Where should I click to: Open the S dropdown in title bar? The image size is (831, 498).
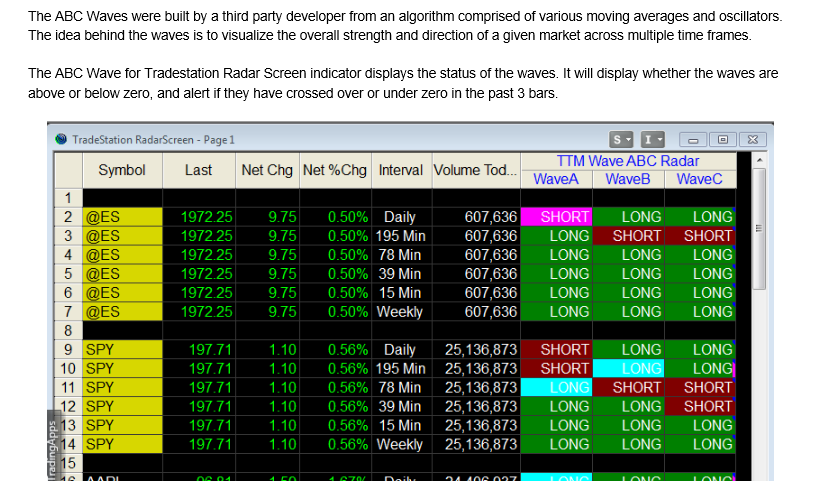point(621,139)
